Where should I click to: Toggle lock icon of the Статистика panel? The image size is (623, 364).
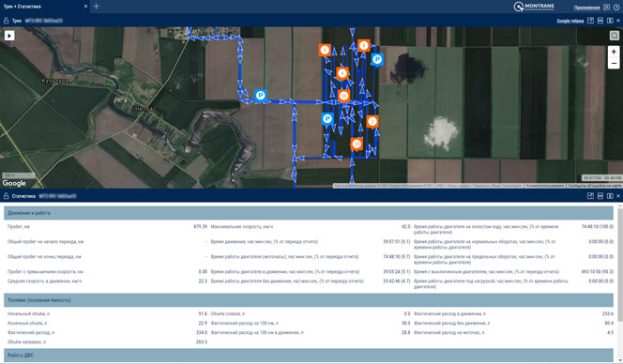pos(6,196)
